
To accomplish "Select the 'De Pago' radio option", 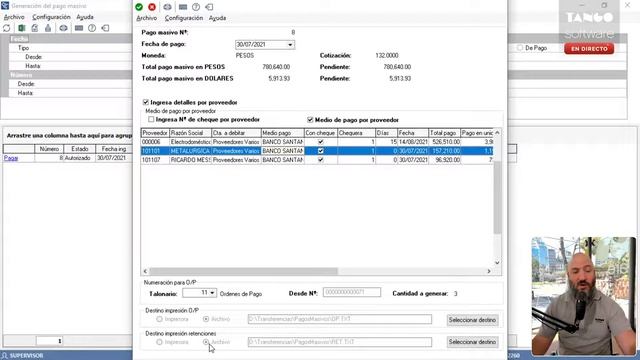I will tap(520, 48).
